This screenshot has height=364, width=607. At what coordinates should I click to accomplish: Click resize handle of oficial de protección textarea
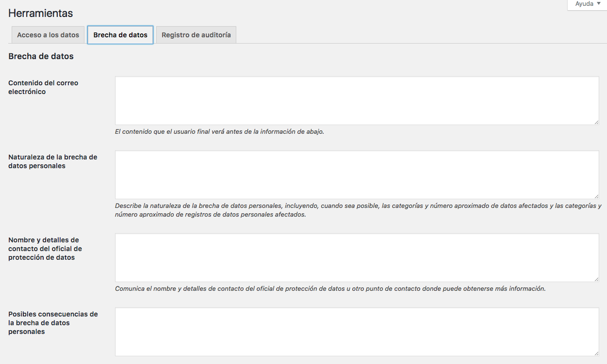pos(596,279)
